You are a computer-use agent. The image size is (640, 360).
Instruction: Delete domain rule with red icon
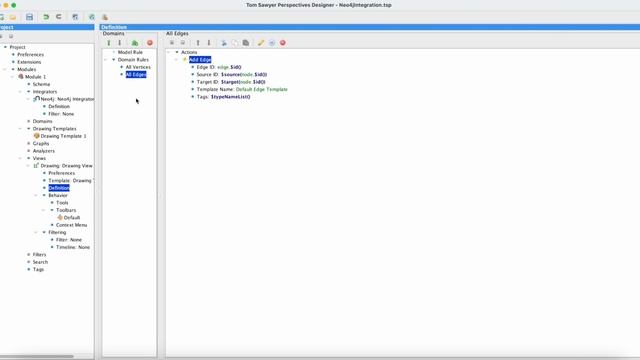point(150,43)
